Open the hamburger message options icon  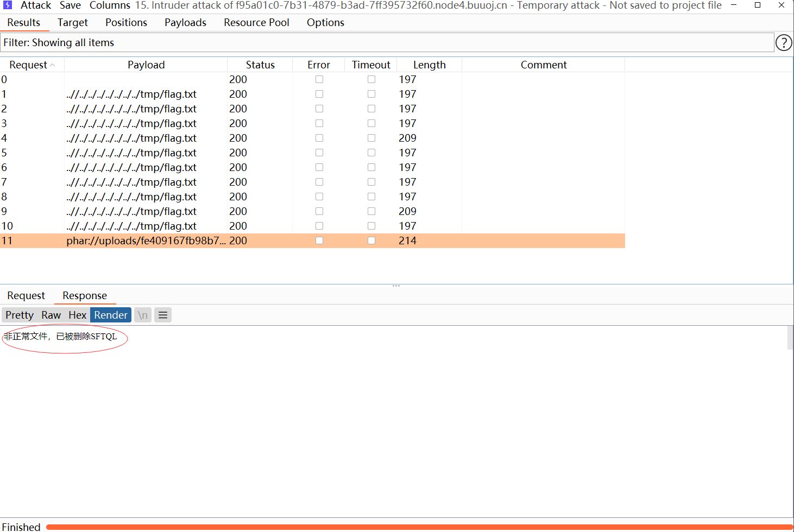tap(163, 315)
